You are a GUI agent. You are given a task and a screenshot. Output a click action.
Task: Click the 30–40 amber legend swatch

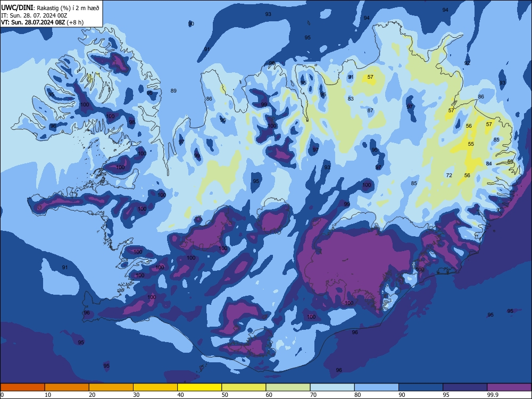155,387
